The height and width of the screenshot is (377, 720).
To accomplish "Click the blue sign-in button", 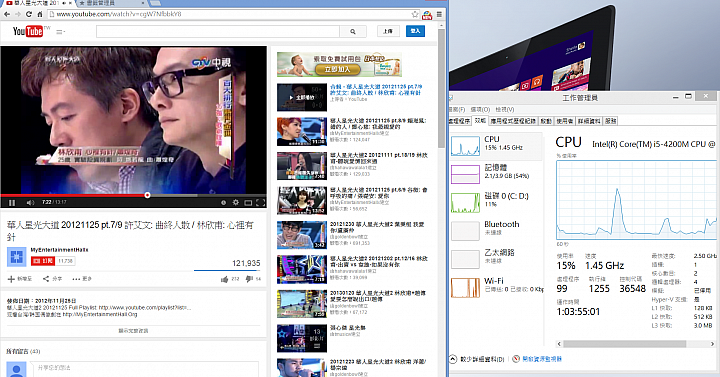I will coord(415,31).
